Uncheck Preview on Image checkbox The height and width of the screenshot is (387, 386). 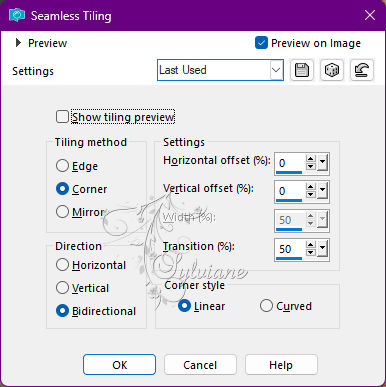point(261,43)
